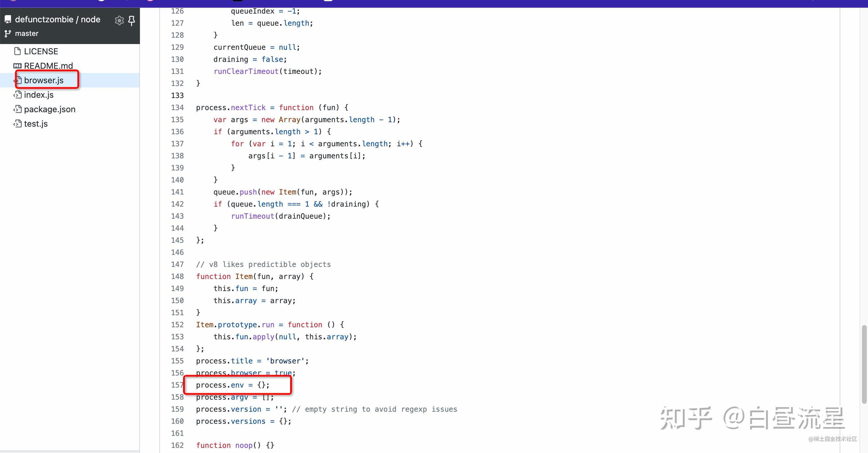Toggle the pin sidebar icon
The height and width of the screenshot is (453, 868).
click(132, 21)
